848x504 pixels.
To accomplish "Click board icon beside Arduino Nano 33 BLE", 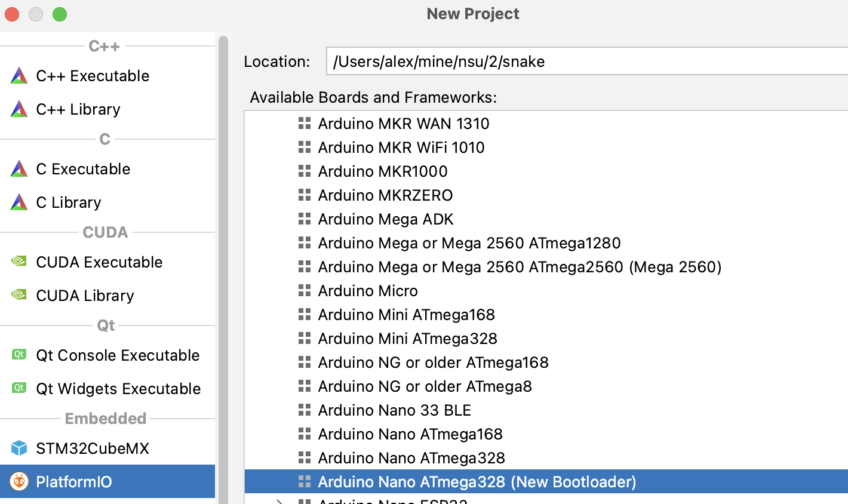I will click(305, 410).
